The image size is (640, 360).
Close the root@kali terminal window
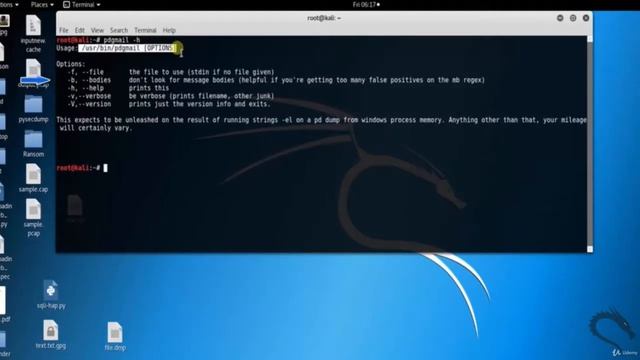[x=586, y=18]
